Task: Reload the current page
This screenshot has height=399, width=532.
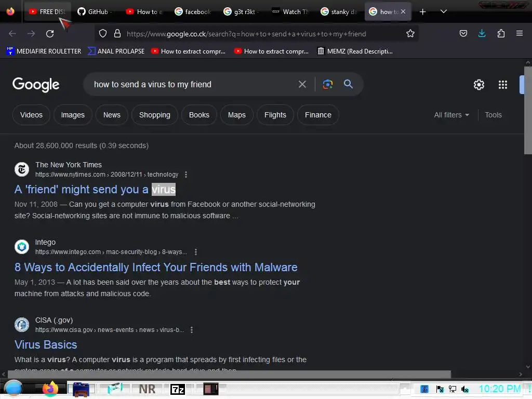Action: 50,34
